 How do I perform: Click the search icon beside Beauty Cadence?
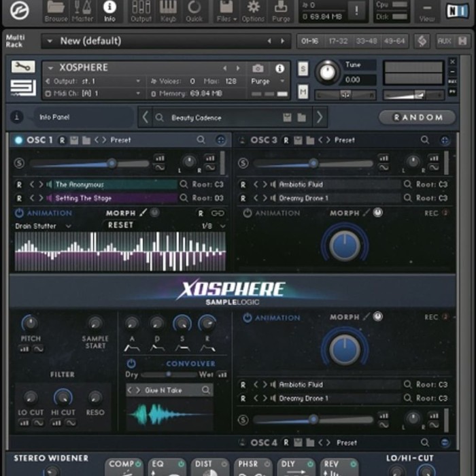tap(159, 118)
